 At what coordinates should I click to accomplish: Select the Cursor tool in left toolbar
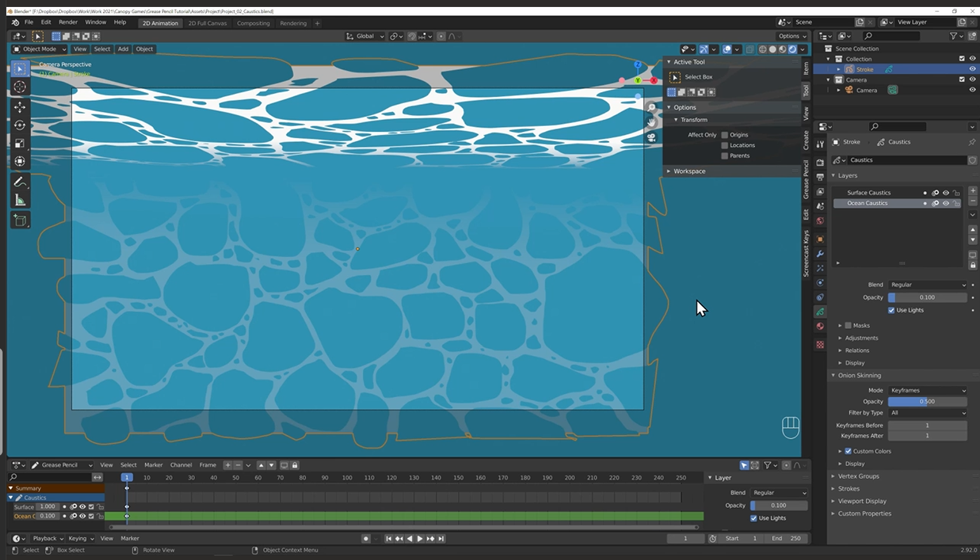(20, 87)
